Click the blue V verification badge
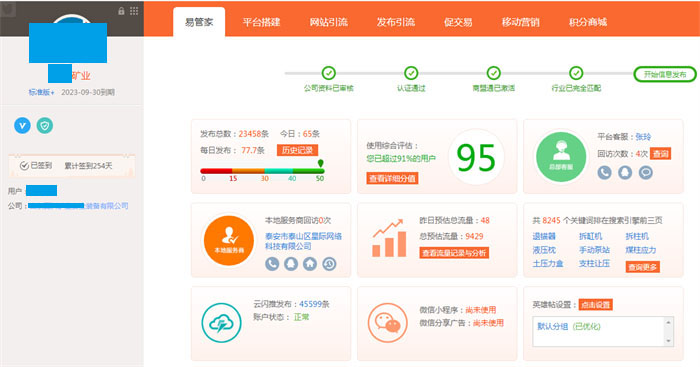The image size is (700, 367). click(22, 125)
